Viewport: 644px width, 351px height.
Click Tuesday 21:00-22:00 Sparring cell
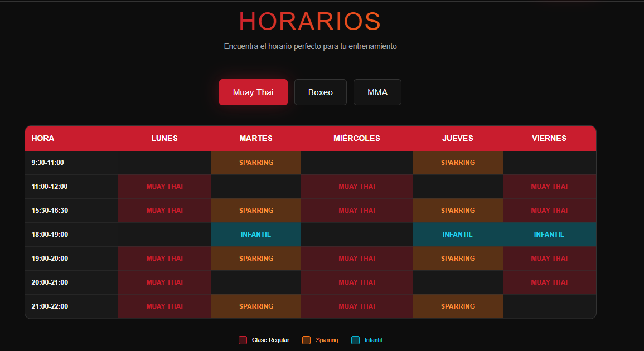[256, 306]
